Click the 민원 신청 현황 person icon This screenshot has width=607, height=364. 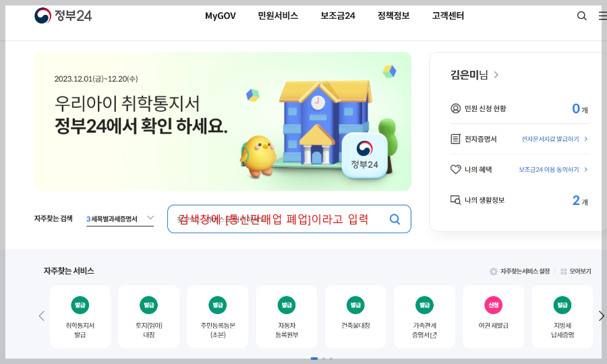[456, 109]
